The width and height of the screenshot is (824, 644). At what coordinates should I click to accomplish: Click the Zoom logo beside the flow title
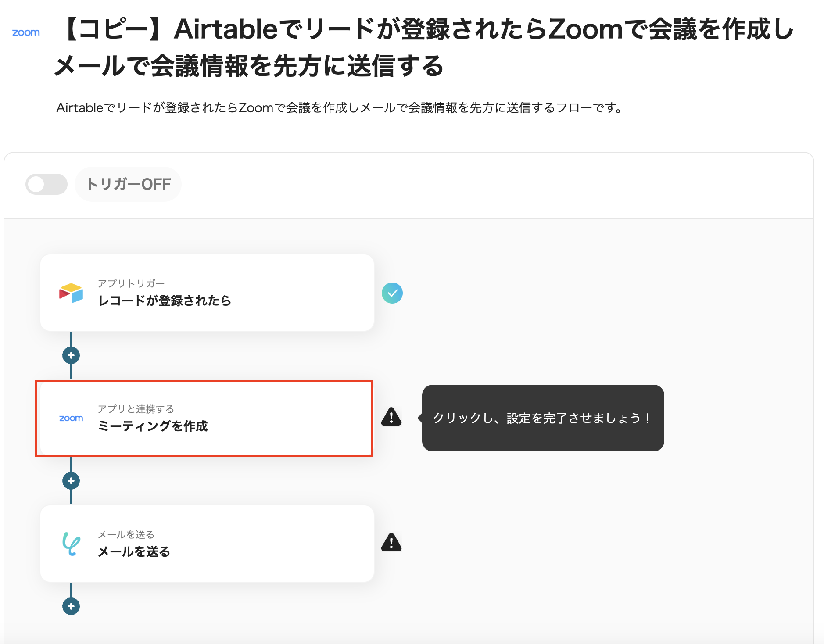click(x=26, y=33)
